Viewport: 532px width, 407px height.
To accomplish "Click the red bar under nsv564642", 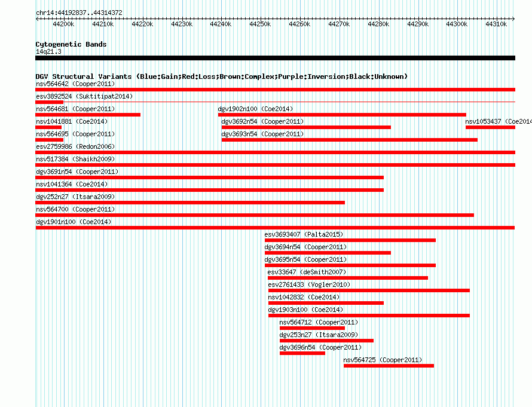I will [275, 90].
